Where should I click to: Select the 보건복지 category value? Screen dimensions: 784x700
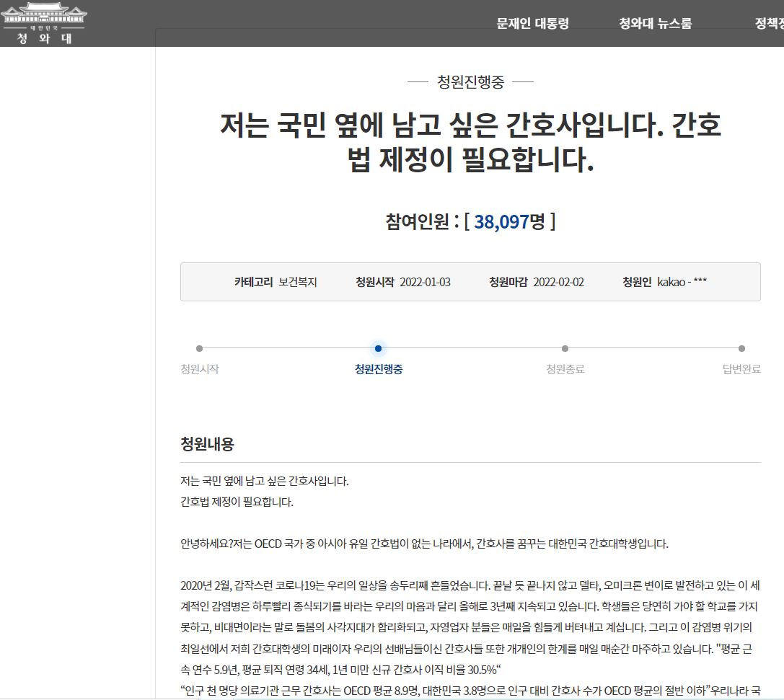(x=297, y=282)
